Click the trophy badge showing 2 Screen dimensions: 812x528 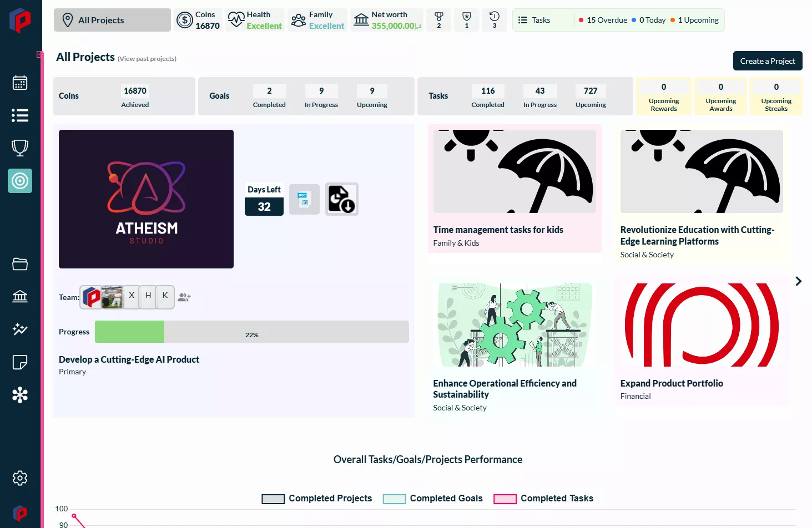click(x=438, y=20)
